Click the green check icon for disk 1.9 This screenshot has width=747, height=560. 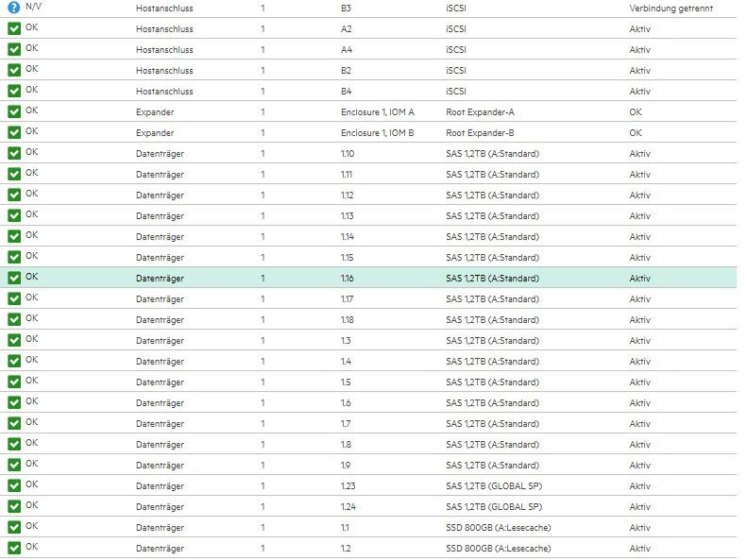coord(14,466)
